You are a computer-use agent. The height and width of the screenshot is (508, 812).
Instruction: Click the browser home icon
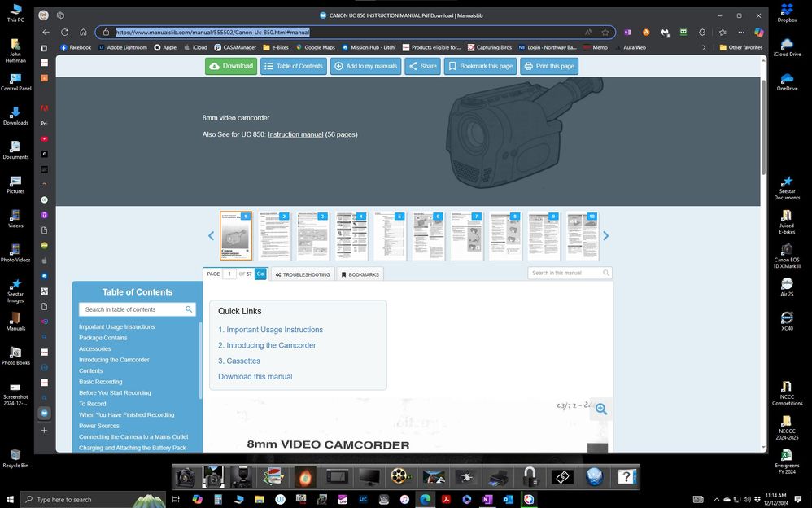click(x=83, y=32)
